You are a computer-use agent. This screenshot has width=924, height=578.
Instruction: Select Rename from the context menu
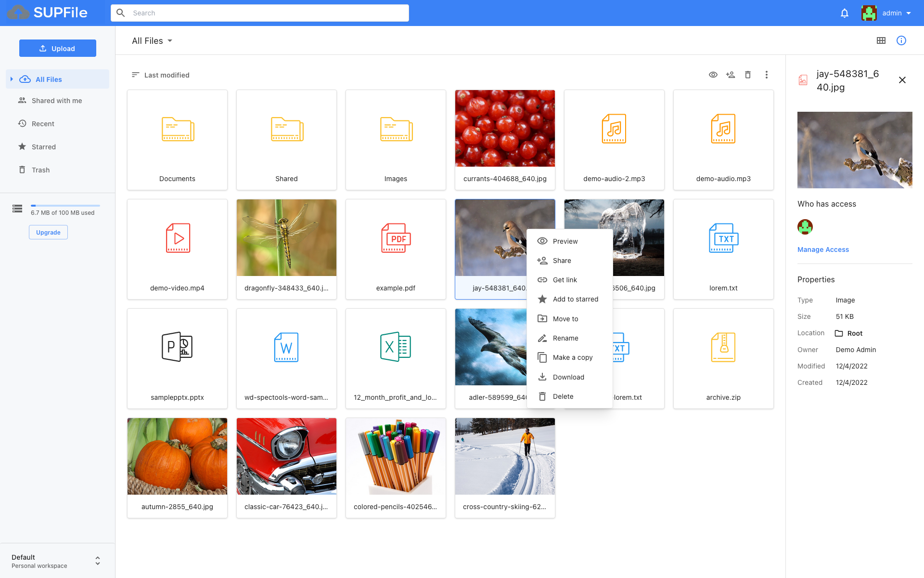pos(566,338)
